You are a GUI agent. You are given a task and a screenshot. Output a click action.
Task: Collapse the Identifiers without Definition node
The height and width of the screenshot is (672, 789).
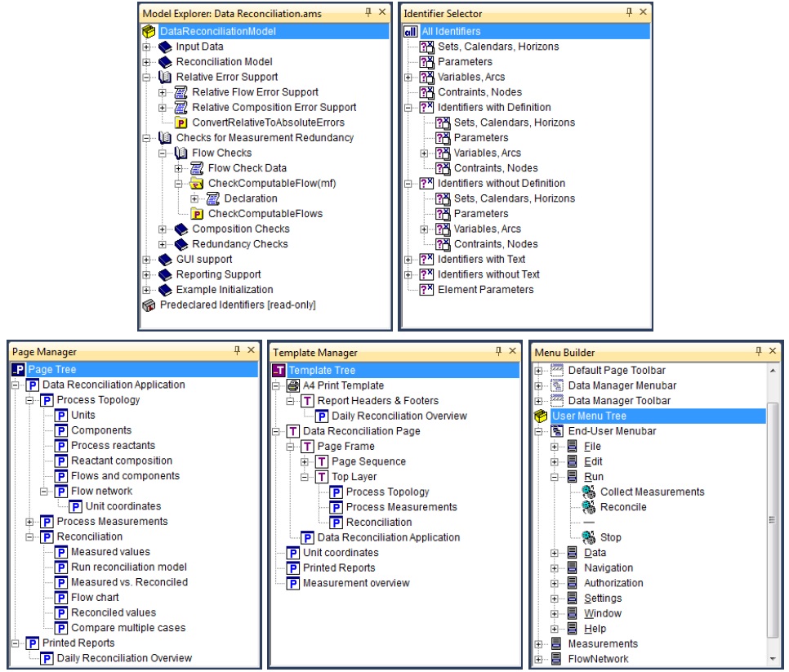coord(408,184)
